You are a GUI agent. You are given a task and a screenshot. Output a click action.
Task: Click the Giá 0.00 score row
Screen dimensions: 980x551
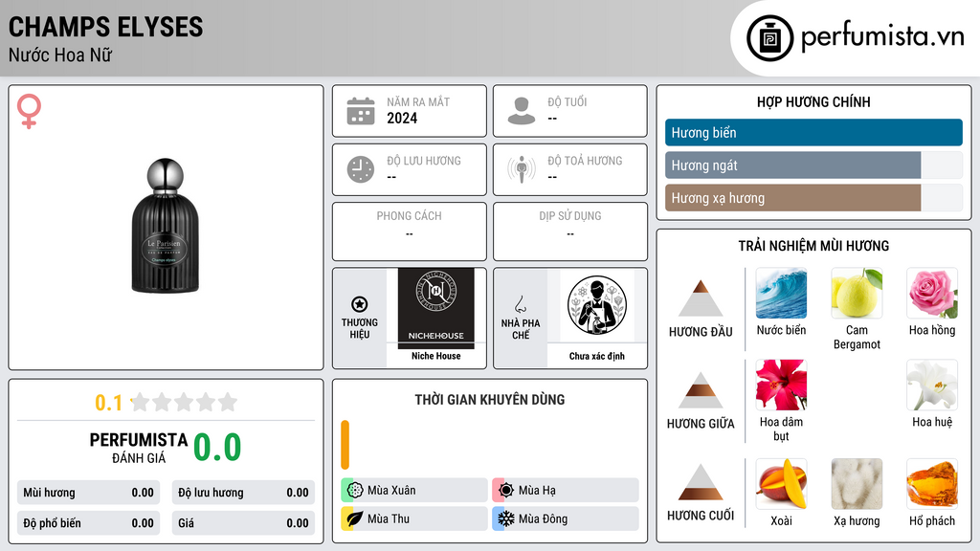(243, 523)
